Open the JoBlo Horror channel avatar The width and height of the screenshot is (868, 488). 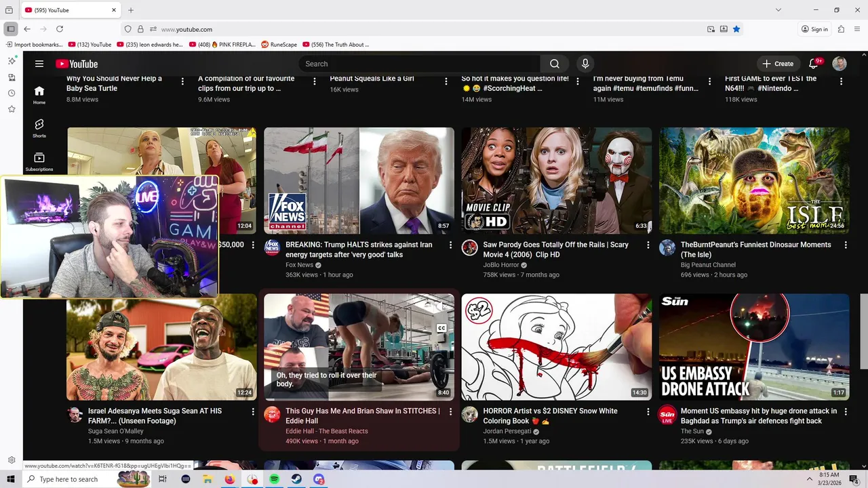(x=470, y=247)
